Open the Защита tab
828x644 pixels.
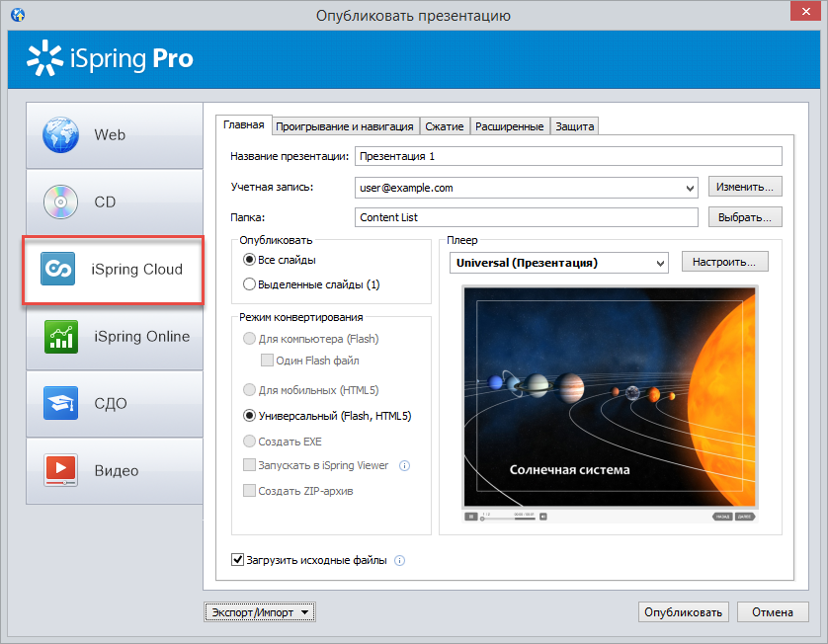click(574, 126)
